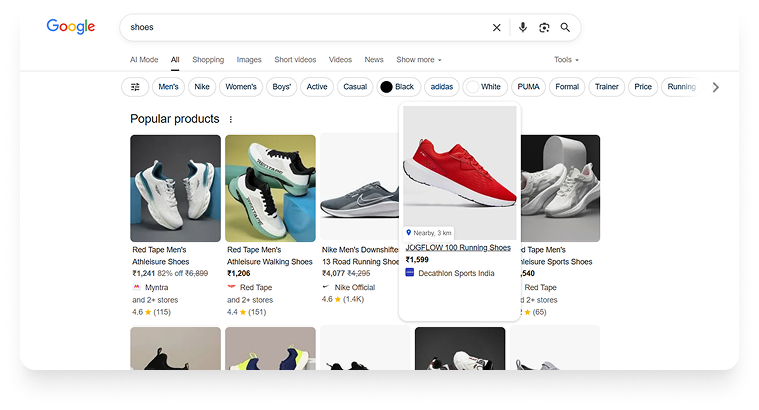Filter by White color chip
Viewport: 759px width, 410px height.
[485, 87]
